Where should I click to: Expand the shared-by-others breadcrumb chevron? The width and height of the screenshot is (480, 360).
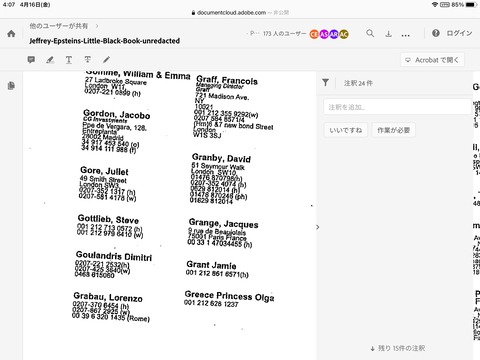click(x=97, y=26)
